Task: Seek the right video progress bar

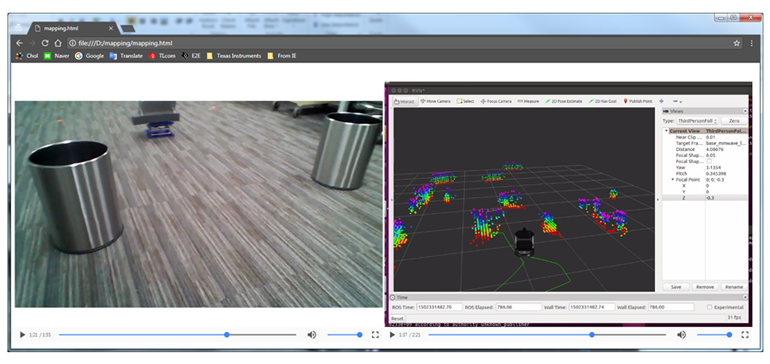Action: [547, 335]
